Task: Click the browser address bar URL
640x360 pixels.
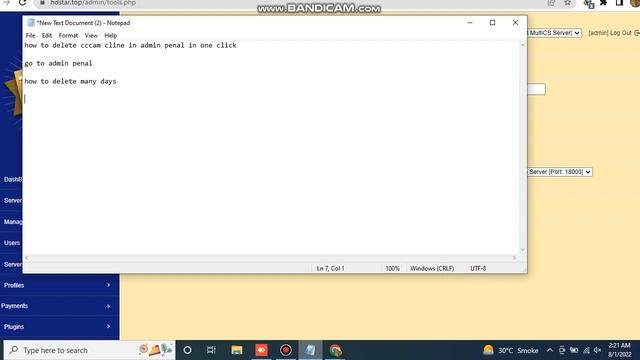Action: click(x=93, y=3)
